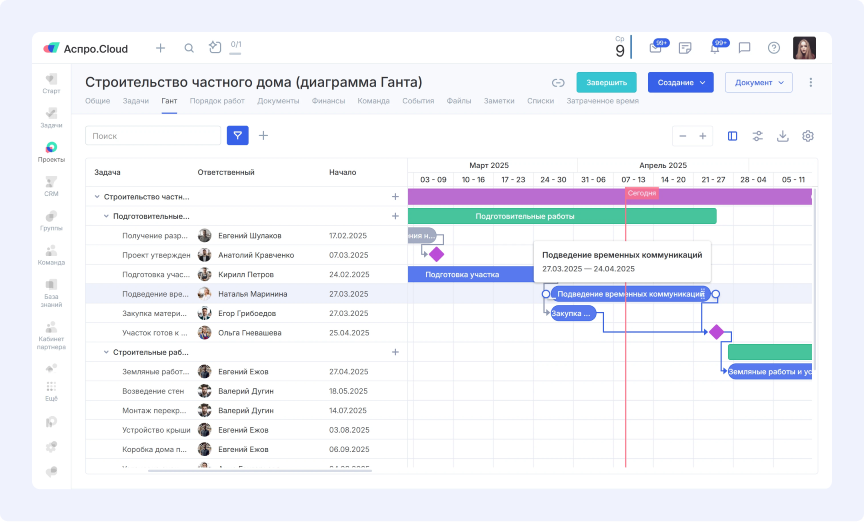The width and height of the screenshot is (864, 522).
Task: Click the download export icon
Action: 783,136
